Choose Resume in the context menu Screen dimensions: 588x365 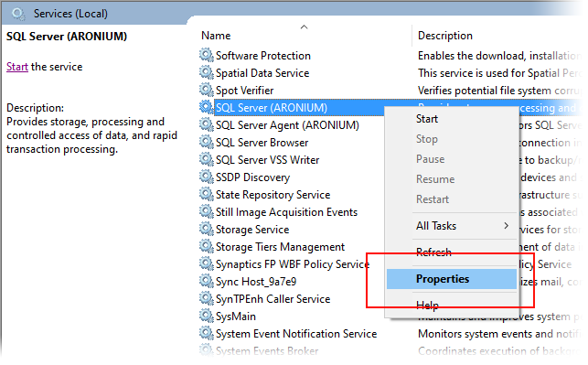coord(452,179)
